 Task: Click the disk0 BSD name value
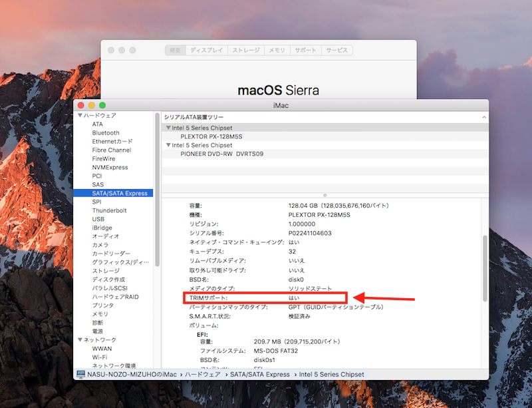pos(296,280)
